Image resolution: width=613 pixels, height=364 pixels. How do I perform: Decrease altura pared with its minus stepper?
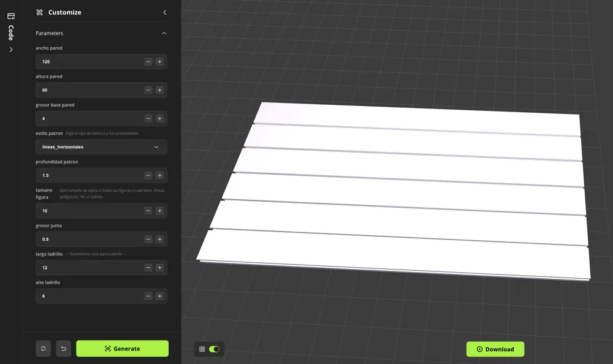(148, 89)
